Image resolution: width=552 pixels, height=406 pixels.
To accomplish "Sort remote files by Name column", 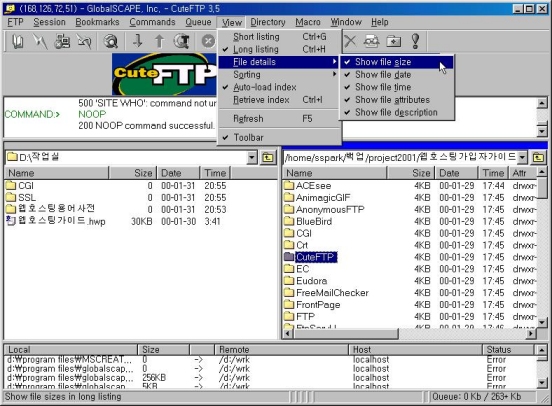I will [335, 173].
